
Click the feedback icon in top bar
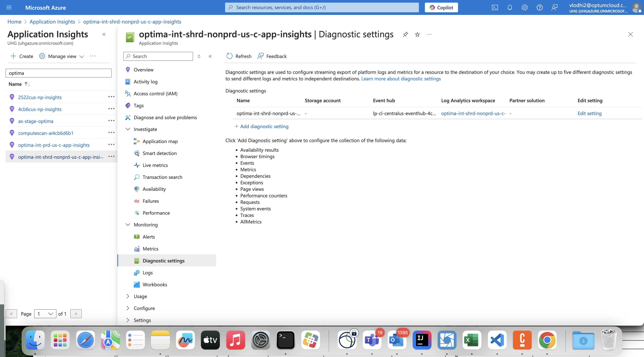[555, 7]
